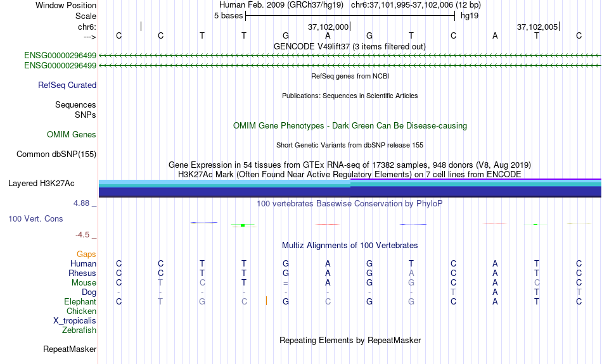The height and width of the screenshot is (364, 602).
Task: Select the Zebrafish species label
Action: [x=79, y=330]
